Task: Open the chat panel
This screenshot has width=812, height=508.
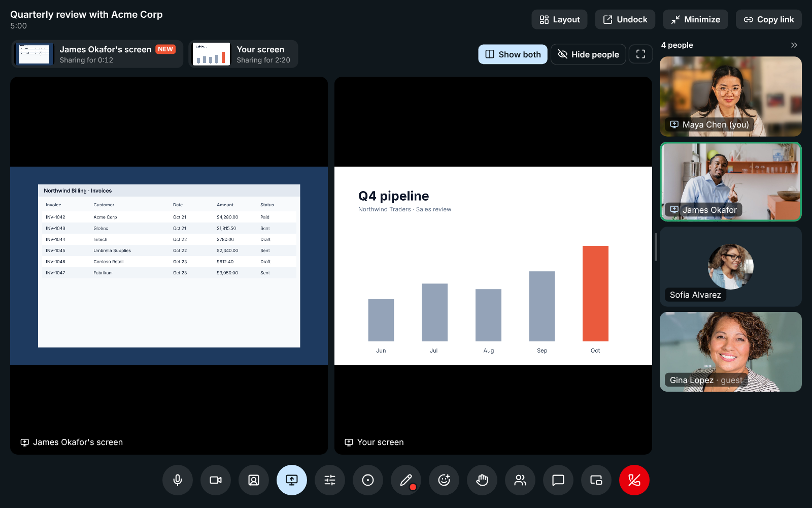Action: pos(558,480)
